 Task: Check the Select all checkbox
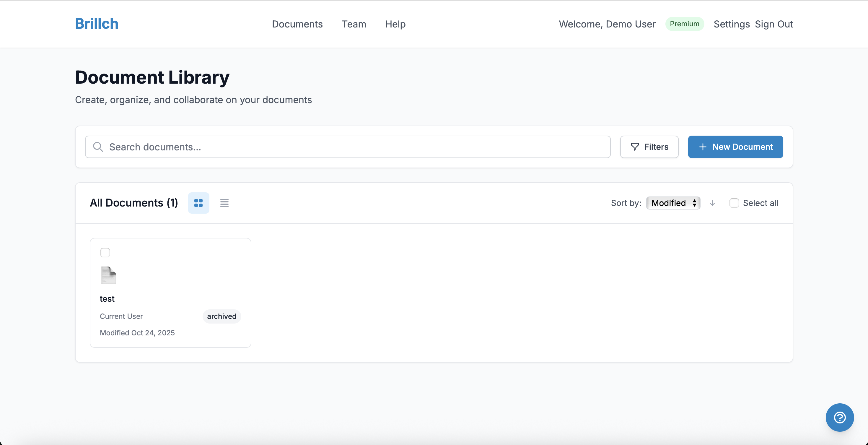pyautogui.click(x=734, y=203)
